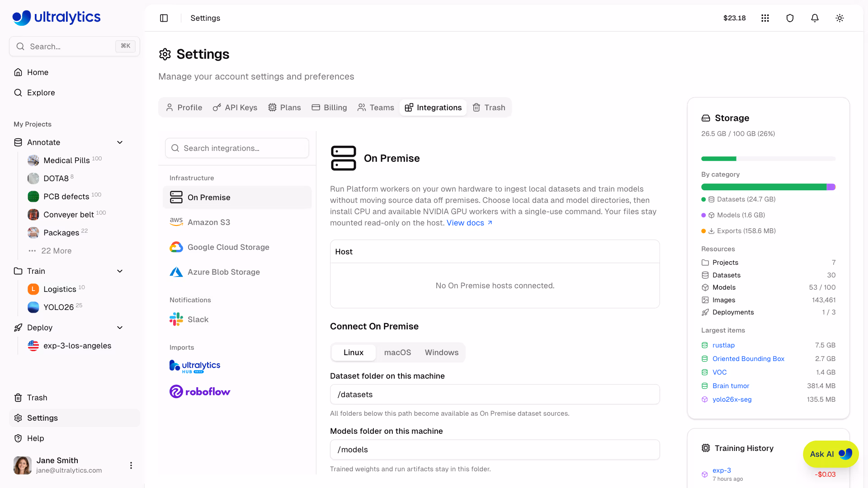Select the Integrations tab

(x=433, y=108)
